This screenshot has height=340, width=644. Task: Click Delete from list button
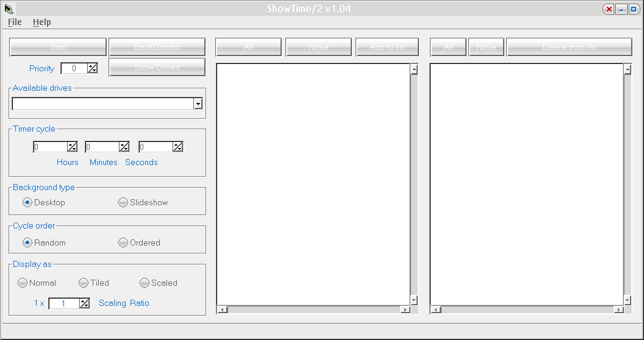pyautogui.click(x=569, y=47)
